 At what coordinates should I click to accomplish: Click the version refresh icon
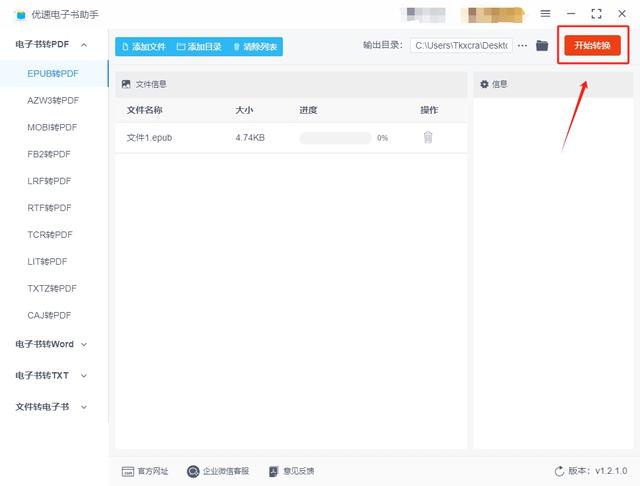click(559, 471)
